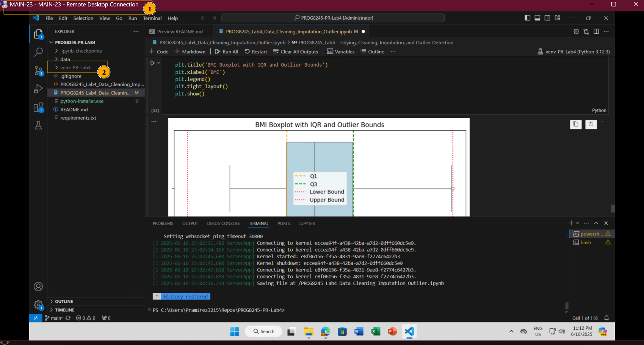
Task: Open requirements.txt in the Explorer
Action: [78, 118]
